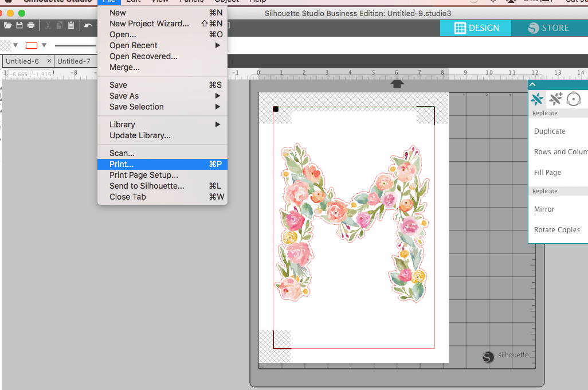Click the fill pattern swatch

pyautogui.click(x=6, y=45)
